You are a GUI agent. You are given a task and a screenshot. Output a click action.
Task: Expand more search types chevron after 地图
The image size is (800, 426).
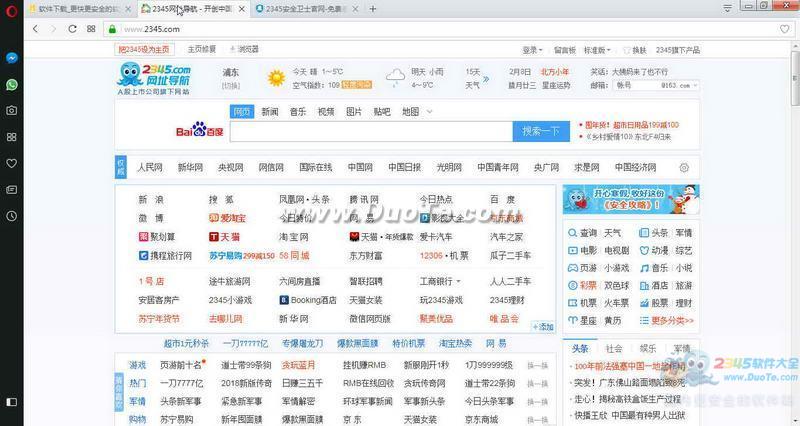(430, 112)
